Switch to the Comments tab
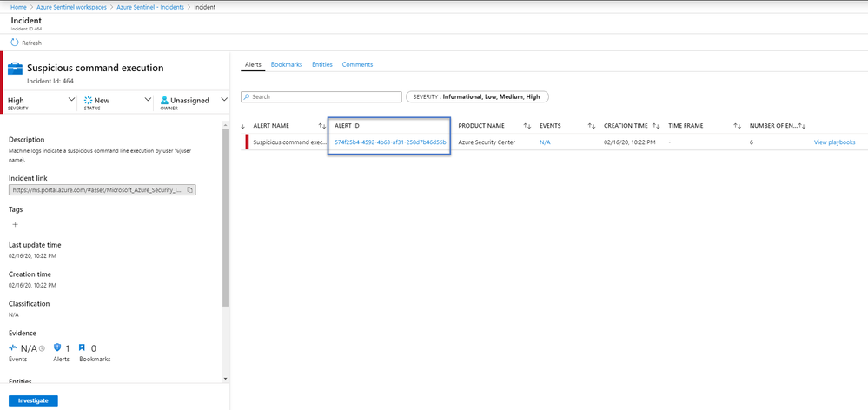Viewport: 868px width, 410px height. click(357, 65)
